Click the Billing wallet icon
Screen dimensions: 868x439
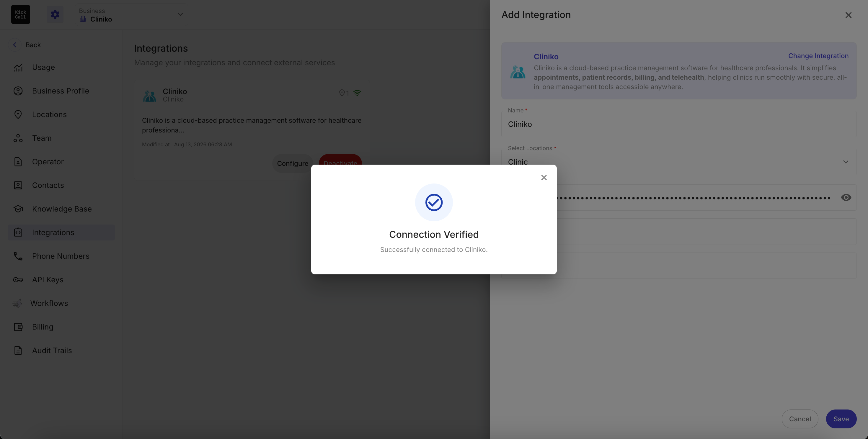coord(18,327)
